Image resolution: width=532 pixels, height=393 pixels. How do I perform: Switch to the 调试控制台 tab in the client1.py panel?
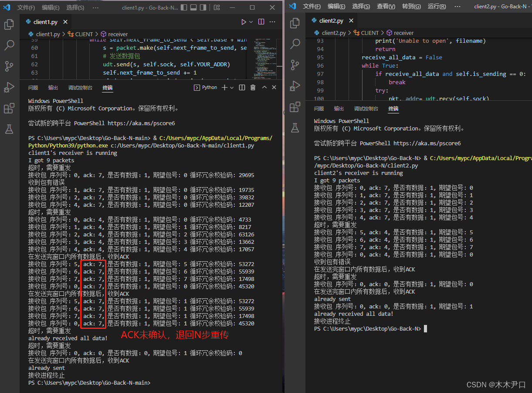click(x=80, y=88)
